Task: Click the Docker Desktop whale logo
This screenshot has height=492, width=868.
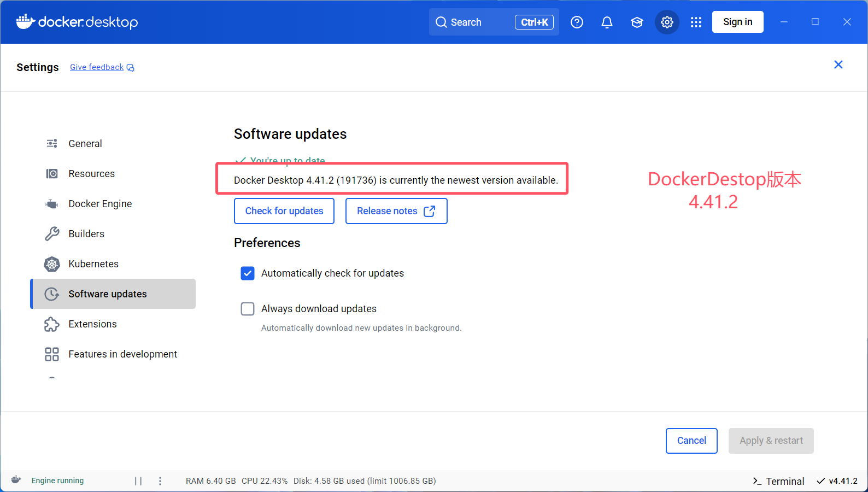Action: tap(25, 22)
